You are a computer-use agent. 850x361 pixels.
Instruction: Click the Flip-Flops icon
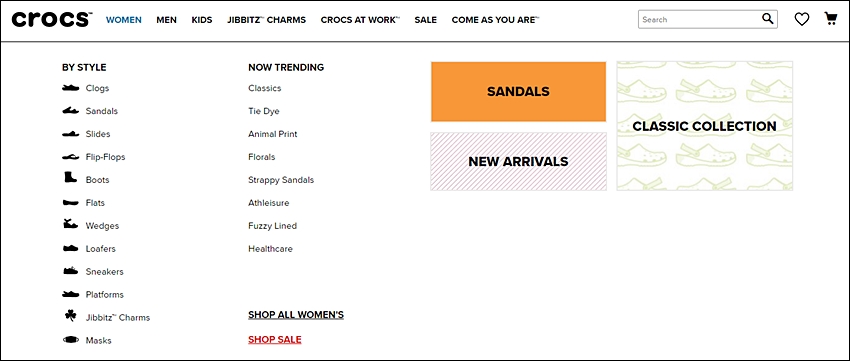[x=70, y=157]
